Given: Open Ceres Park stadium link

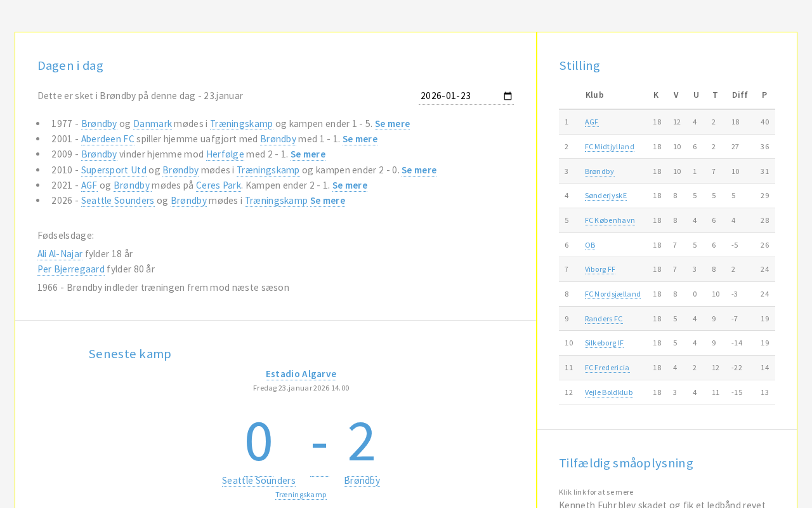Looking at the screenshot, I should pyautogui.click(x=218, y=185).
